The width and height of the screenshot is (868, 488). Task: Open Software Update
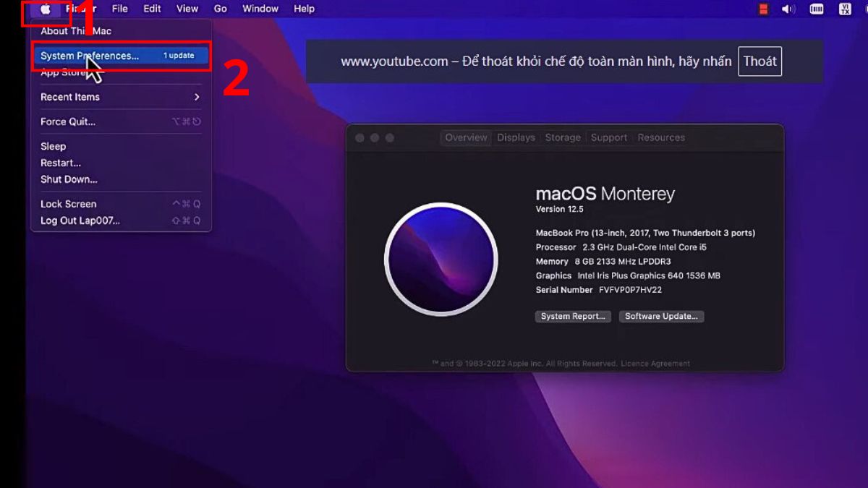661,316
